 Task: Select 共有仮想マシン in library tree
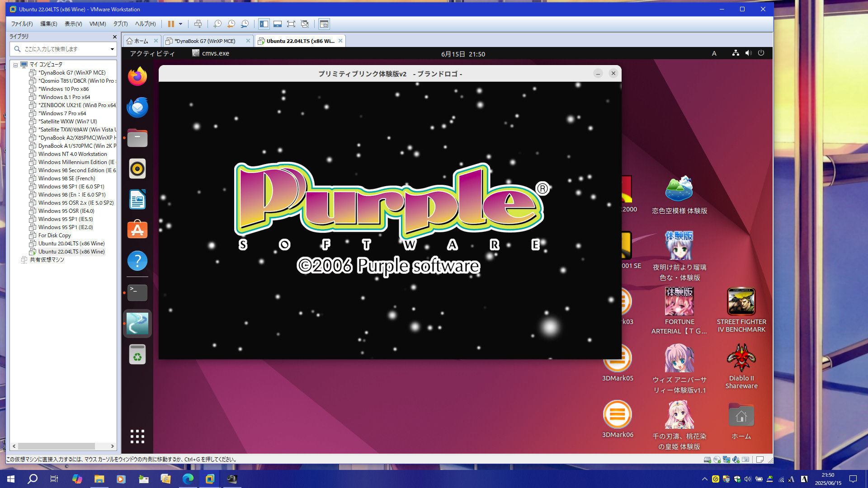pyautogui.click(x=47, y=260)
